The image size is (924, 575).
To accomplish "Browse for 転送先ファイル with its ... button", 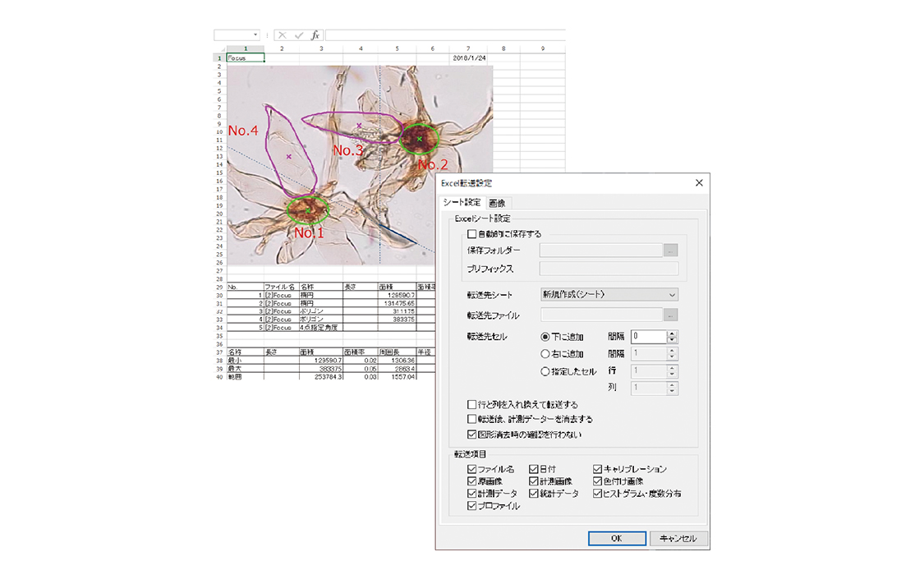I will 670,315.
